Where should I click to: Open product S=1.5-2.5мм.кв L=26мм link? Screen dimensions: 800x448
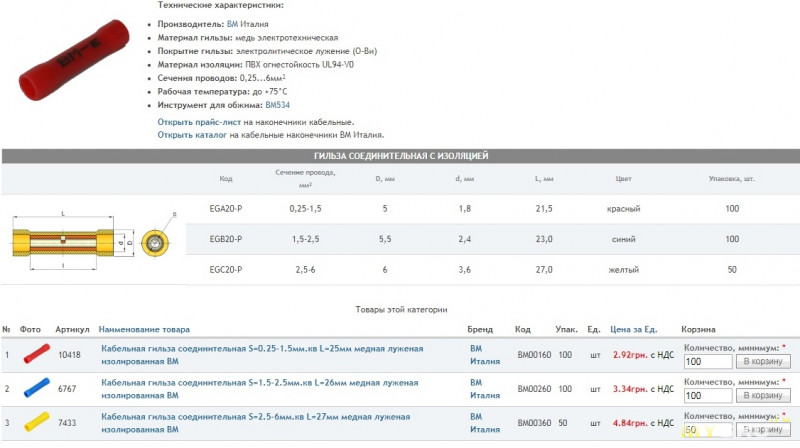click(x=259, y=389)
